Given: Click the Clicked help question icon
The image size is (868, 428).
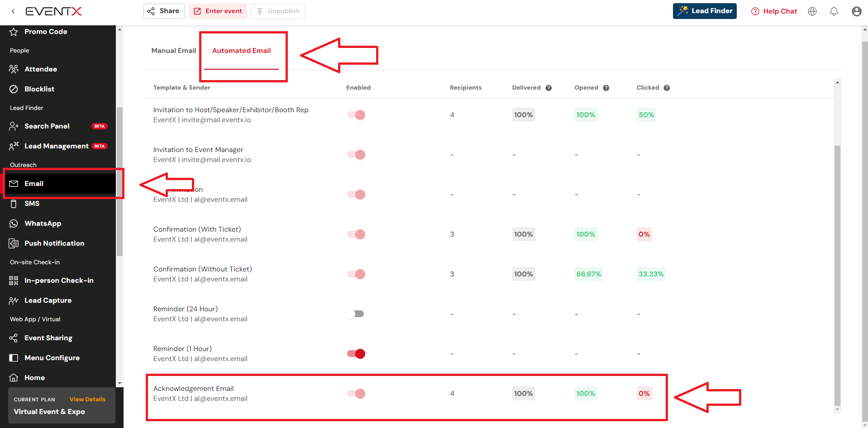Looking at the screenshot, I should (x=667, y=88).
